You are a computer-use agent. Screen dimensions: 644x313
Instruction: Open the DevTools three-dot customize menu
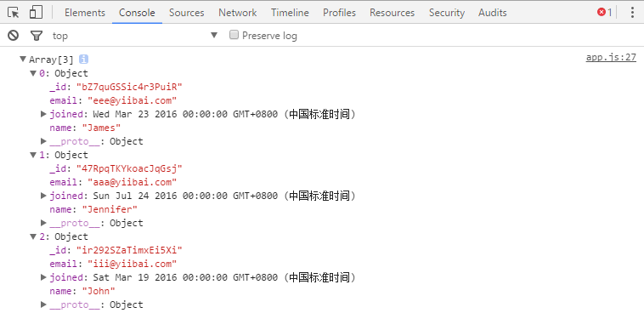[632, 13]
